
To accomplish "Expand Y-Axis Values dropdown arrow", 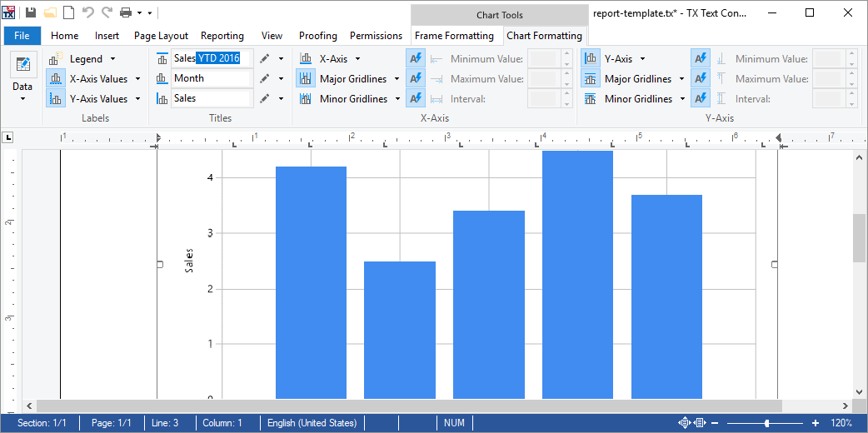I will 137,98.
